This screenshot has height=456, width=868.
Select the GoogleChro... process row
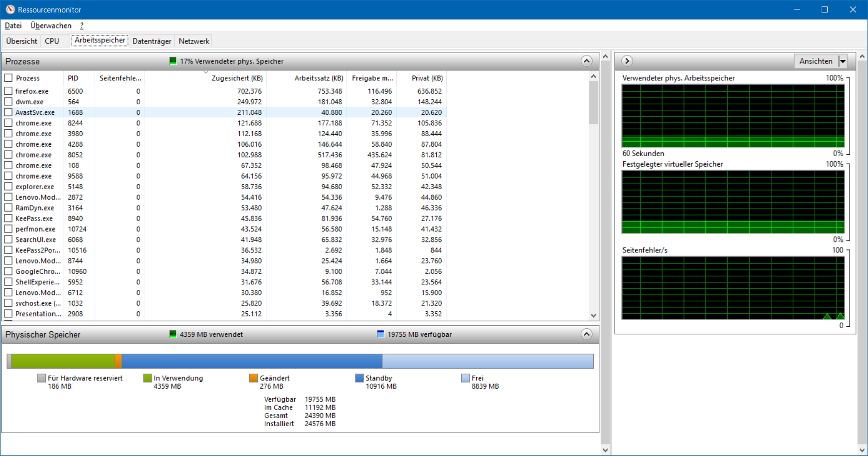(x=223, y=271)
